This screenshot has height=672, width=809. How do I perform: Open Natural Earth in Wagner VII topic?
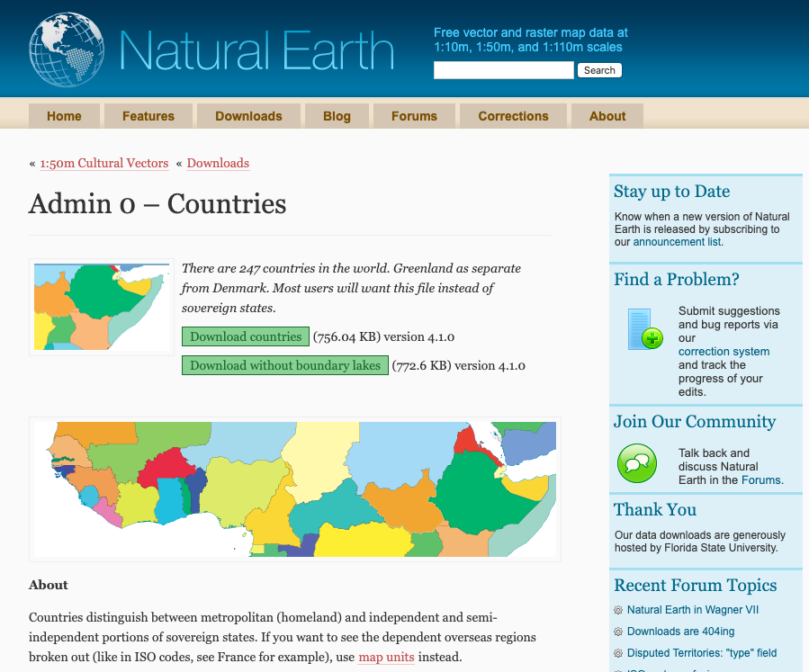tap(693, 610)
